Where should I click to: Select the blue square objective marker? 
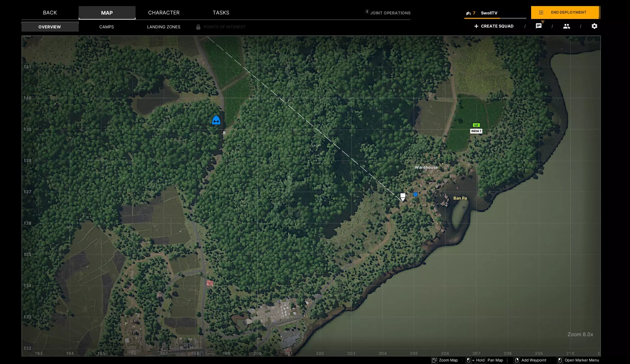click(415, 194)
